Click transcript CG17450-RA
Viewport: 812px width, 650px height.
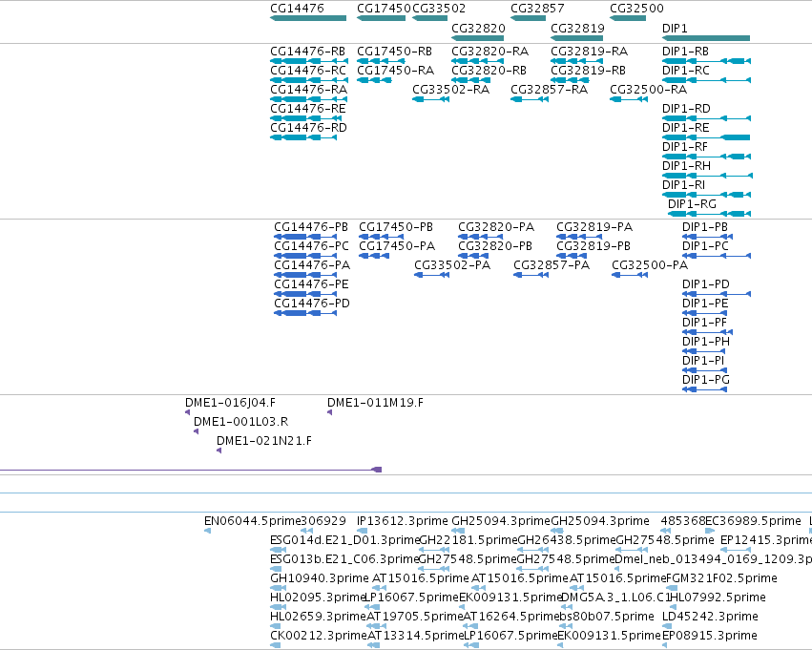374,80
